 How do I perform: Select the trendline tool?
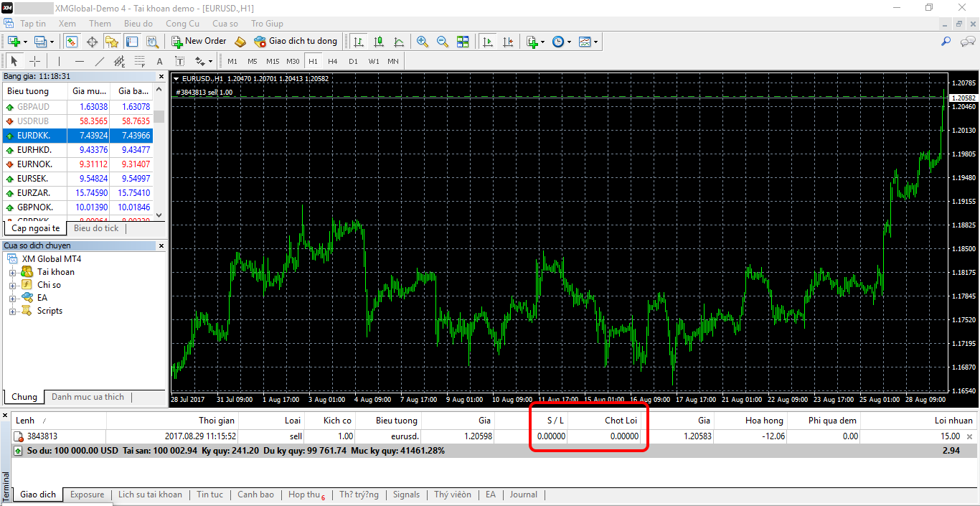point(100,61)
